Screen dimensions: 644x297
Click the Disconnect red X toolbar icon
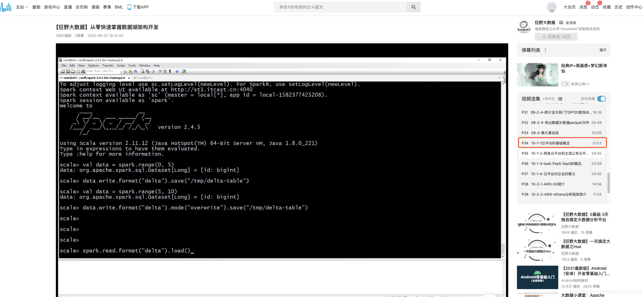tap(83, 71)
